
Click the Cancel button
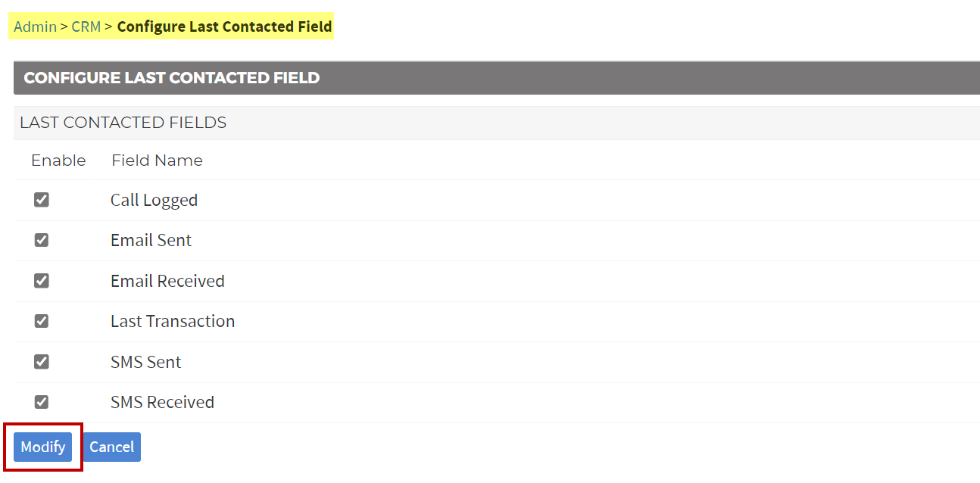pyautogui.click(x=112, y=447)
